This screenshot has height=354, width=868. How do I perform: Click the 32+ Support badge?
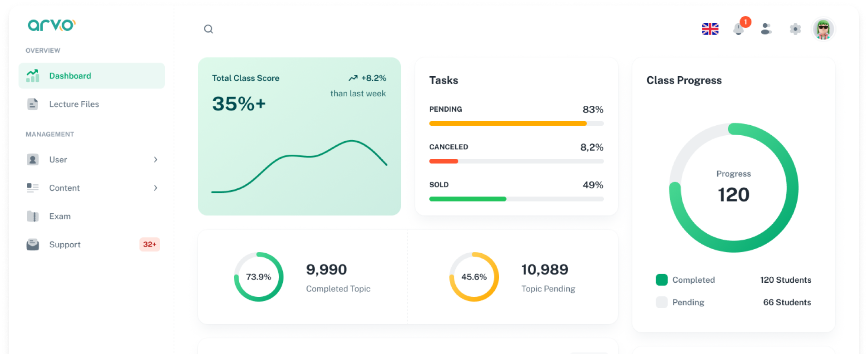coord(149,244)
